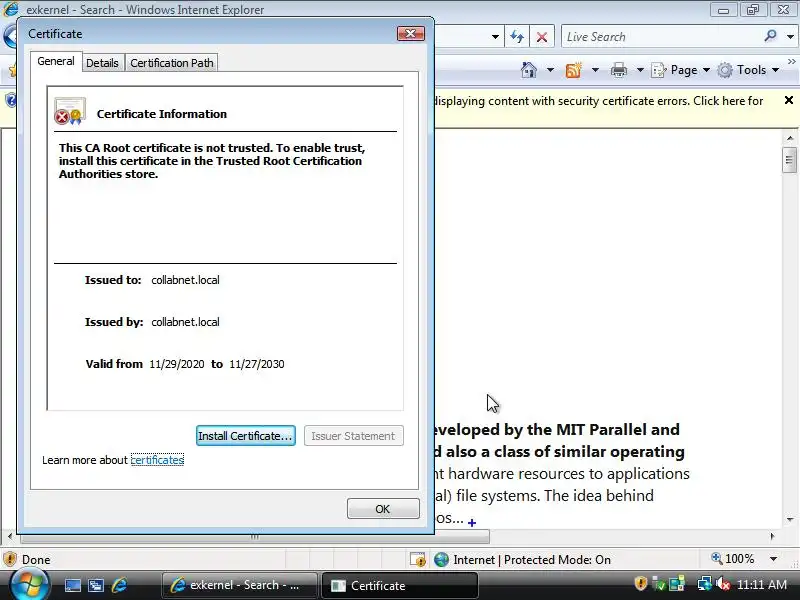
Task: Click the 11:11 AM clock
Action: 762,584
